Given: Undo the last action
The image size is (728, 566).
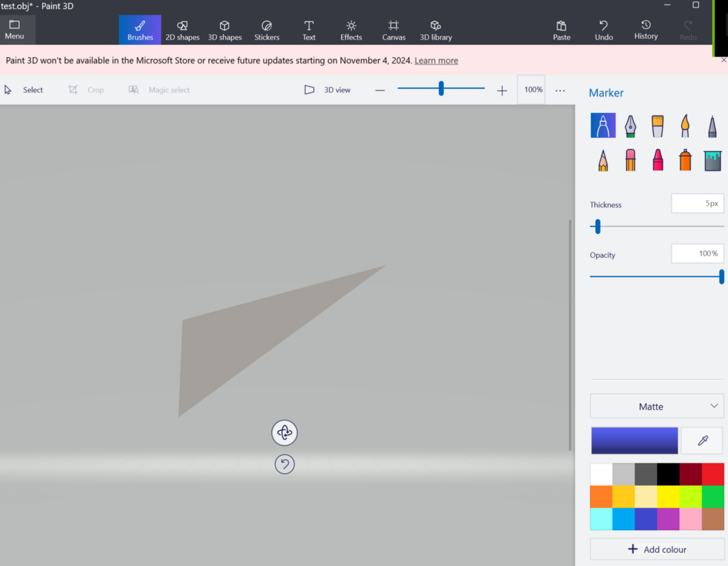Looking at the screenshot, I should coord(604,30).
